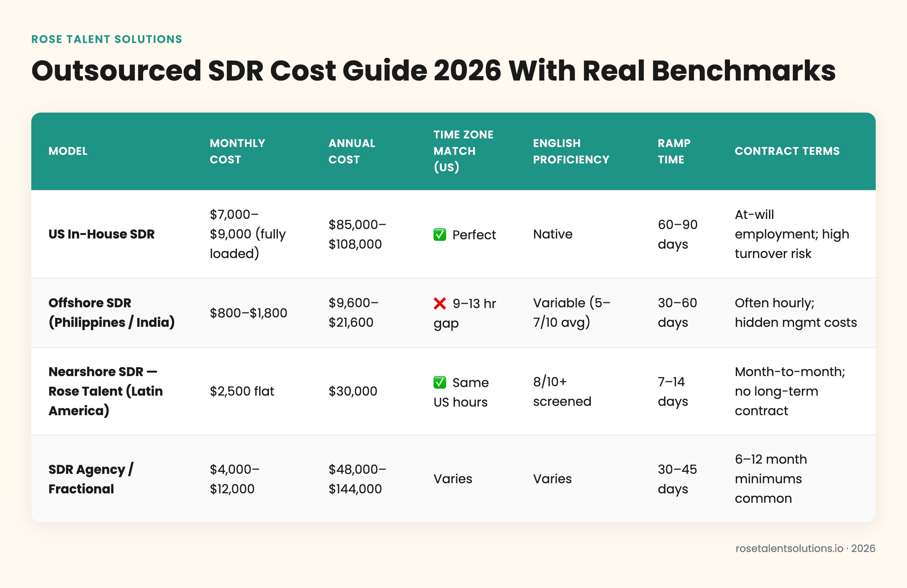Click the red X beside 9–13 hr gap

tap(440, 303)
